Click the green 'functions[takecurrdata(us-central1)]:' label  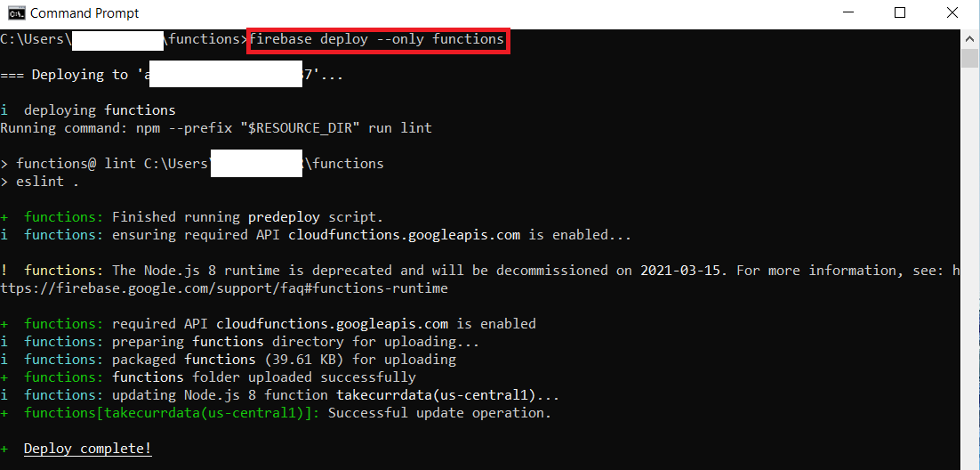click(x=172, y=413)
